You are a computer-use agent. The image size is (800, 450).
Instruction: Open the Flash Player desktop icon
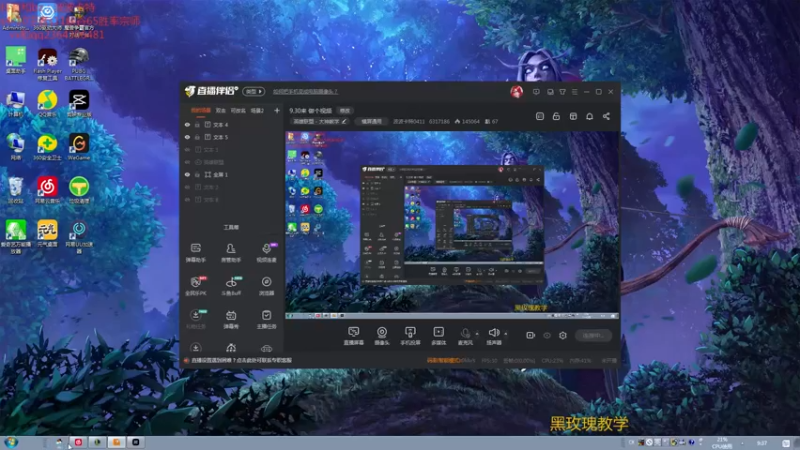(x=47, y=64)
